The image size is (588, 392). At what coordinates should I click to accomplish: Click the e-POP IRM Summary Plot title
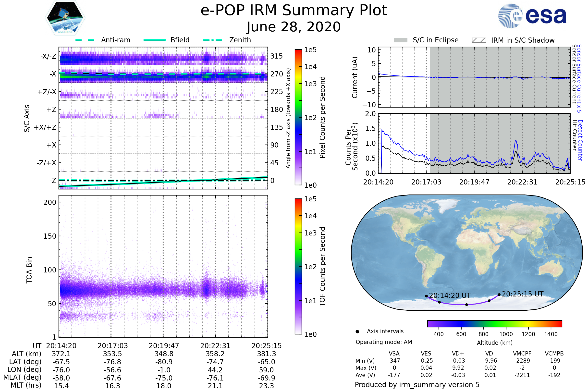294,11
